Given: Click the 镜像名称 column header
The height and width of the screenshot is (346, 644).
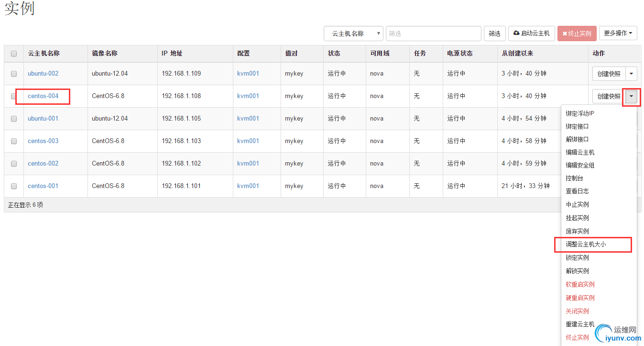Looking at the screenshot, I should (105, 54).
